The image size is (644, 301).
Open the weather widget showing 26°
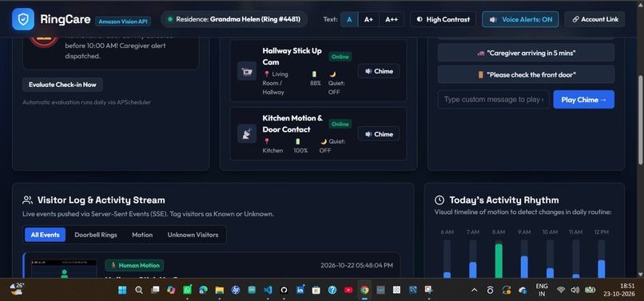point(18,289)
